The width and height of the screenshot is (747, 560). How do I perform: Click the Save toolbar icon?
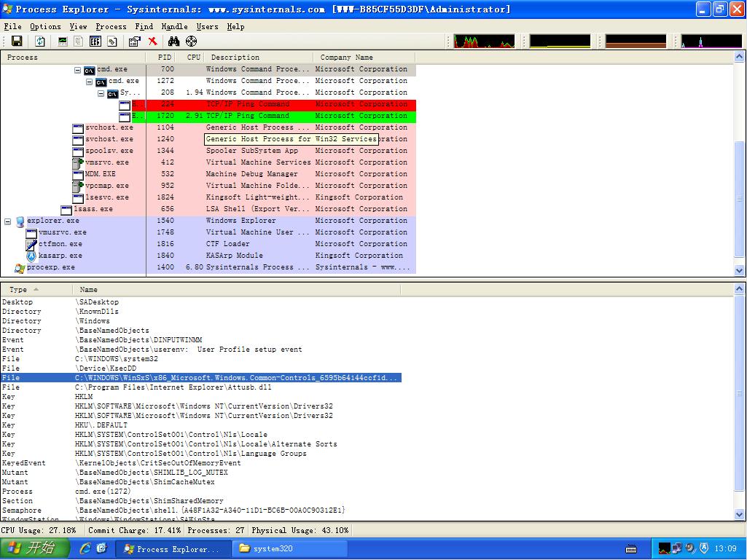click(16, 42)
